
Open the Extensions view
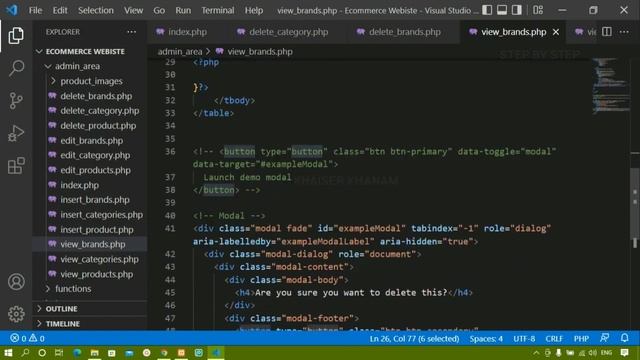pyautogui.click(x=16, y=166)
